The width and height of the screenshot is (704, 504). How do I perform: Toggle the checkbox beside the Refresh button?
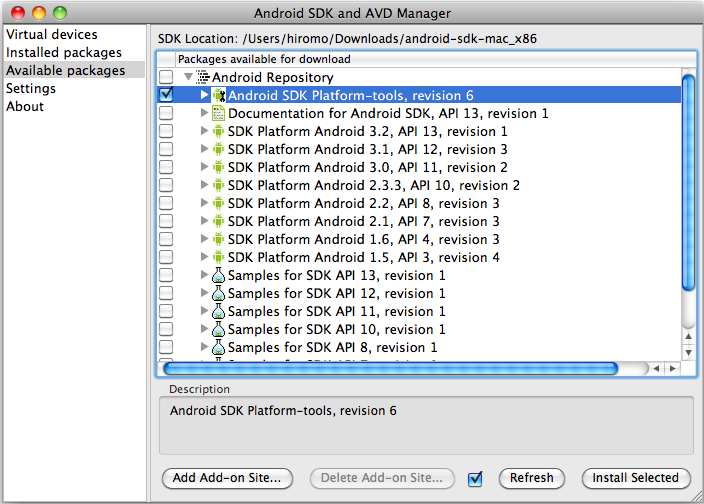pyautogui.click(x=475, y=479)
